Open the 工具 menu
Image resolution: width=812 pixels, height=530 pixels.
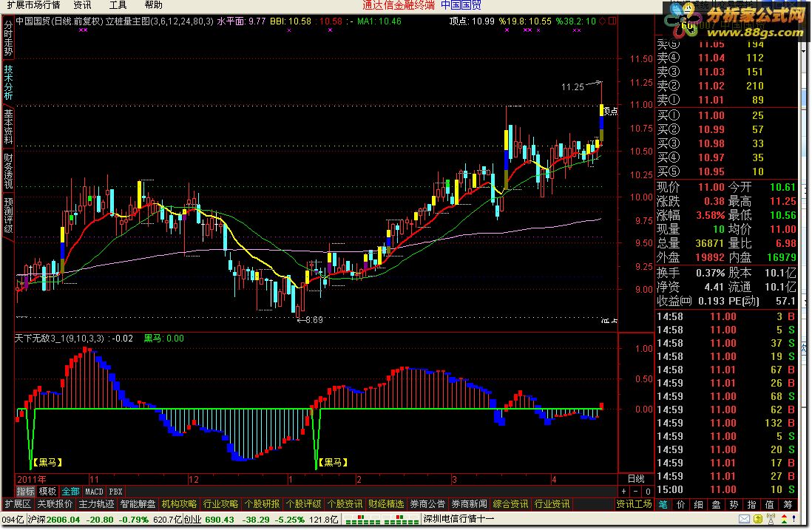click(x=118, y=5)
